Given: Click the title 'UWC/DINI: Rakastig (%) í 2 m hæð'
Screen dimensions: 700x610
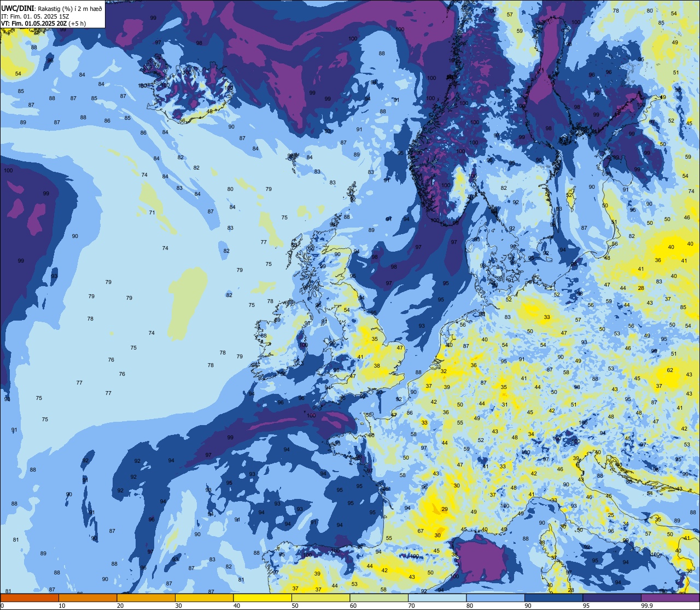Looking at the screenshot, I should 51,8.
